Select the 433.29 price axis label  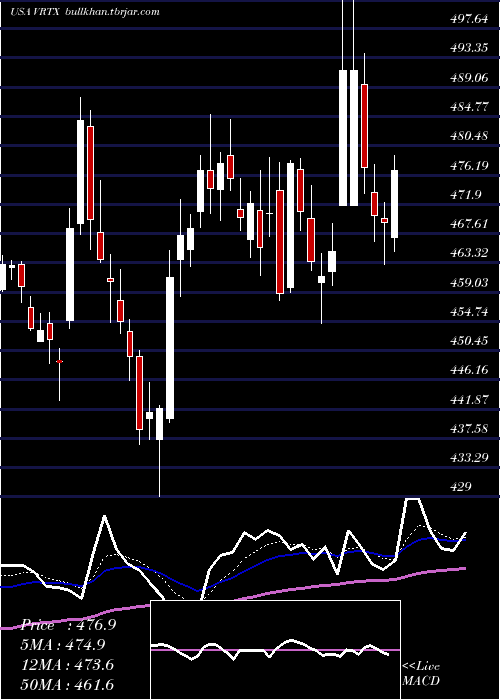click(x=468, y=458)
